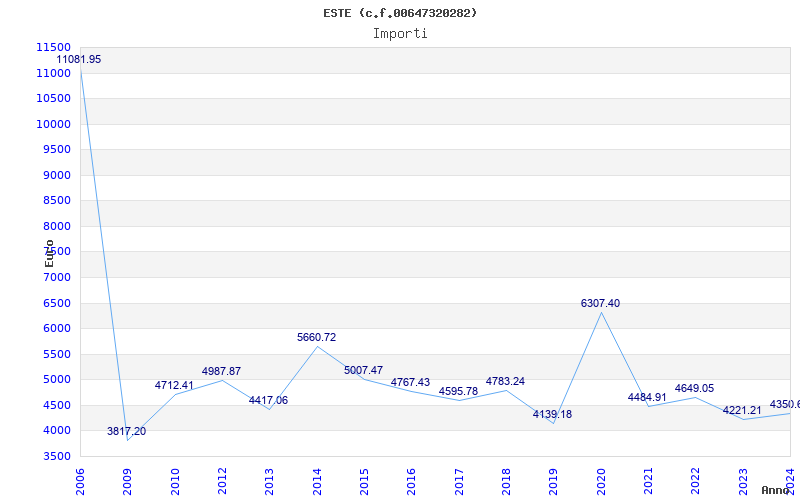The width and height of the screenshot is (800, 500).
Task: Click the y-axis value 5500
Action: pyautogui.click(x=57, y=354)
